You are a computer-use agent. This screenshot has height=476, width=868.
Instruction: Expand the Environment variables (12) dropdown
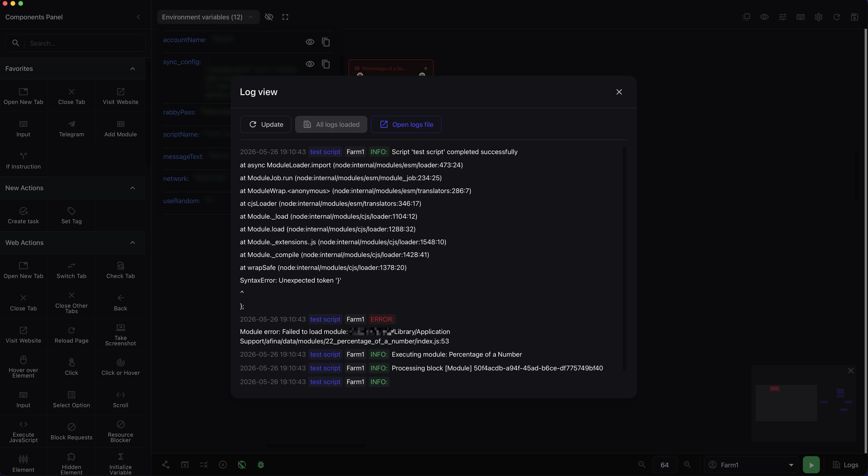208,17
